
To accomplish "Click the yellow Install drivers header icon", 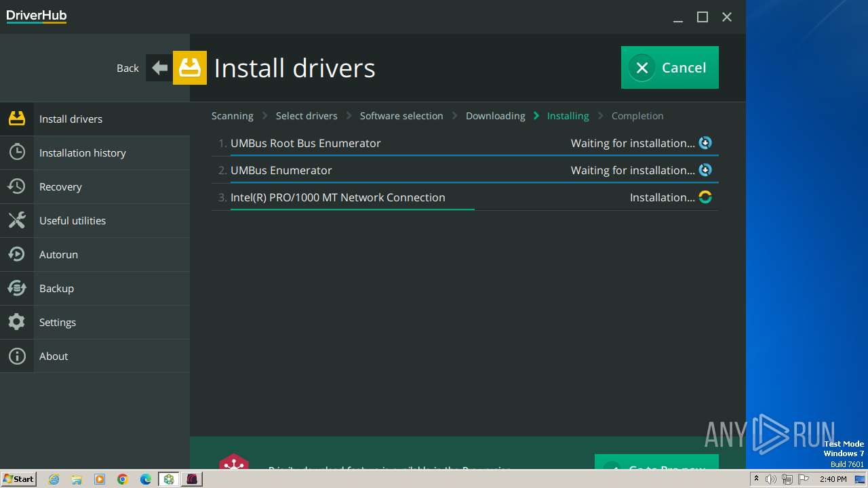I will pos(190,68).
